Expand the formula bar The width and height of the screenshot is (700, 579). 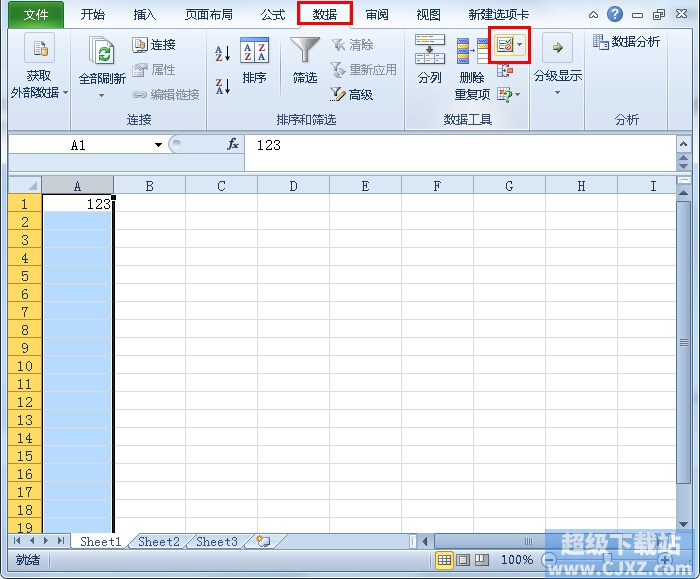[x=683, y=144]
